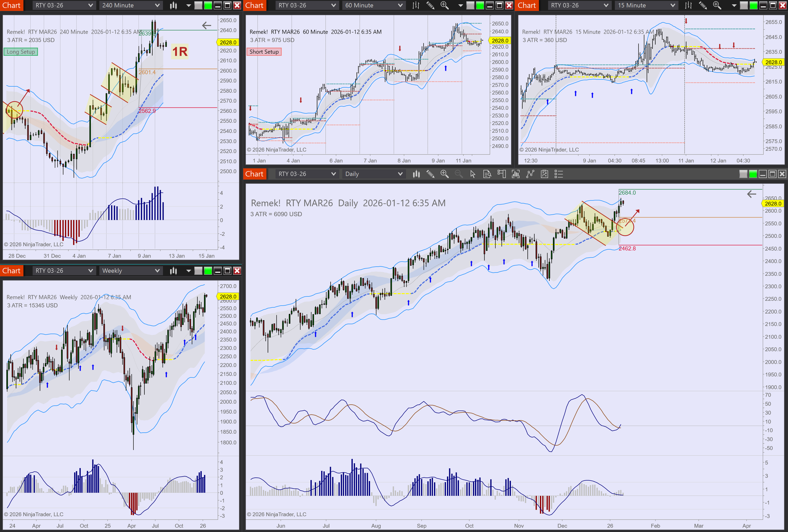Click Zoom In icon on 15 Minute chart
This screenshot has height=532, width=788.
717,5
